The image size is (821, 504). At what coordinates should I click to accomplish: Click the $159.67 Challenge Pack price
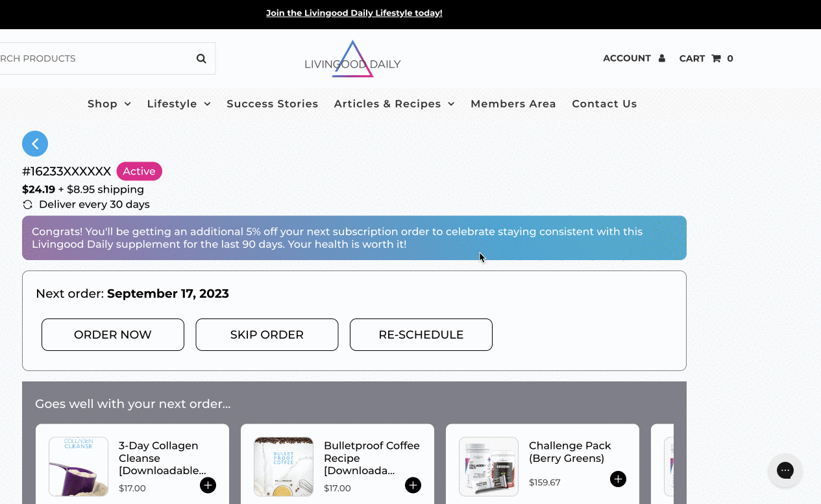pyautogui.click(x=545, y=483)
